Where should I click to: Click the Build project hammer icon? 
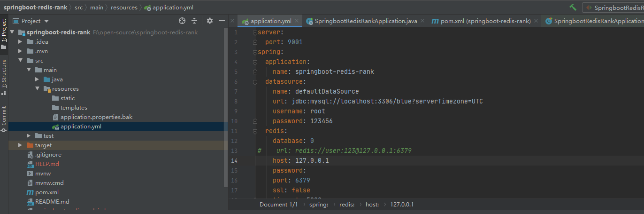573,8
